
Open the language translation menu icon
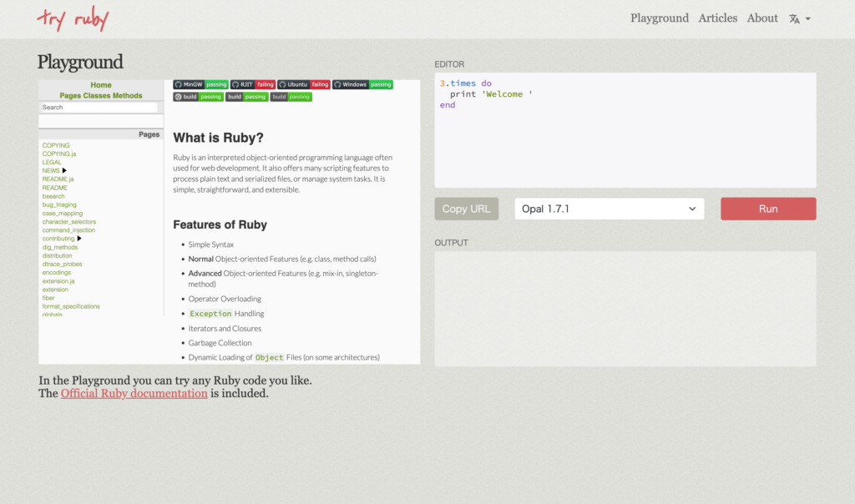[x=799, y=18]
